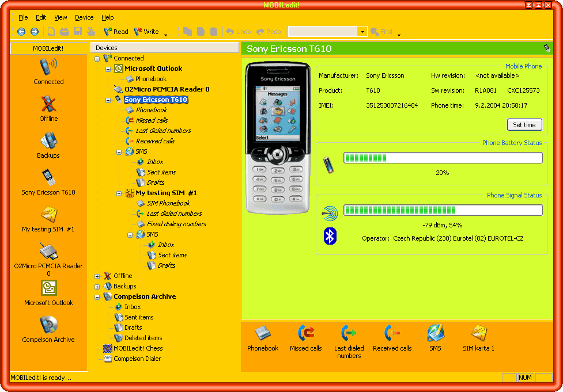Collapse the SMS node under Sony Ericsson T610
The width and height of the screenshot is (563, 392).
pos(119,152)
